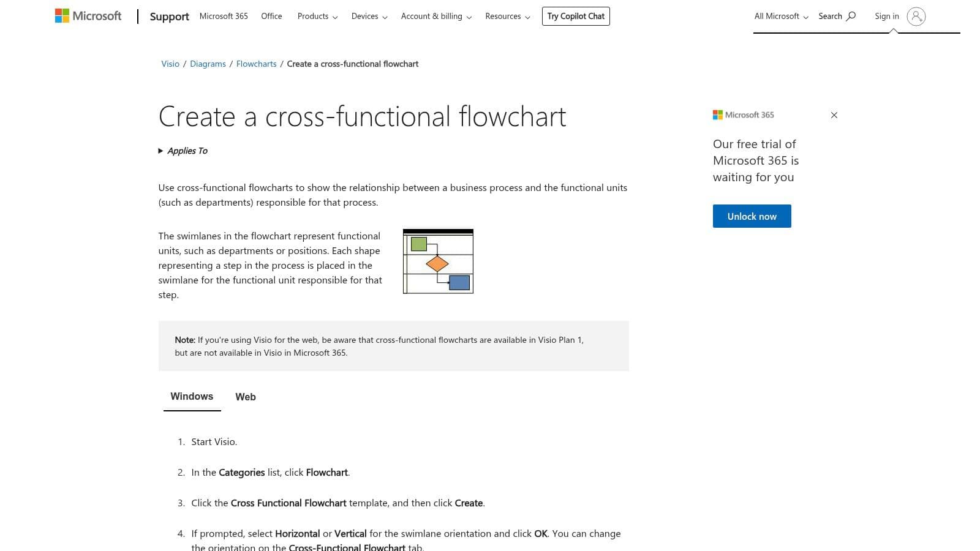Image resolution: width=980 pixels, height=551 pixels.
Task: Click the Sign in account avatar icon
Action: pyautogui.click(x=916, y=17)
